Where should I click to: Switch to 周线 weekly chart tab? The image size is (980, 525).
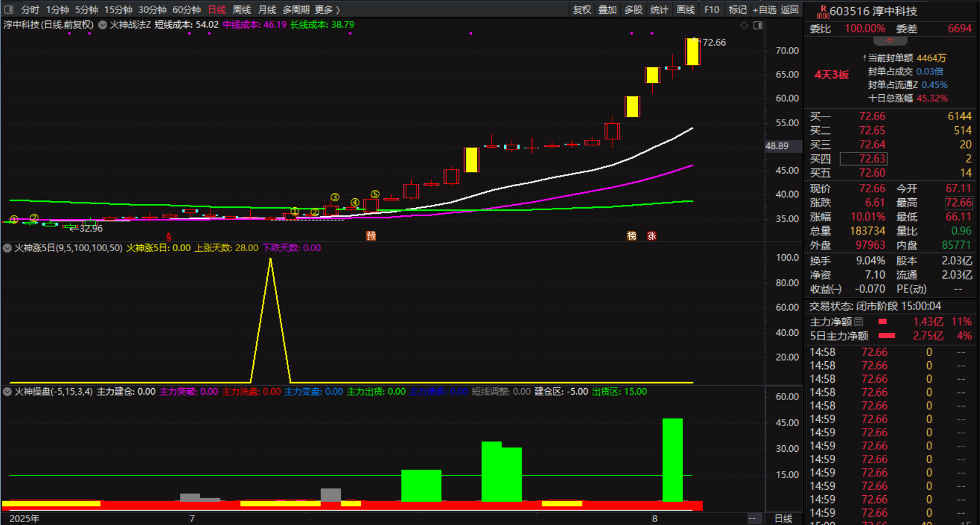[241, 10]
